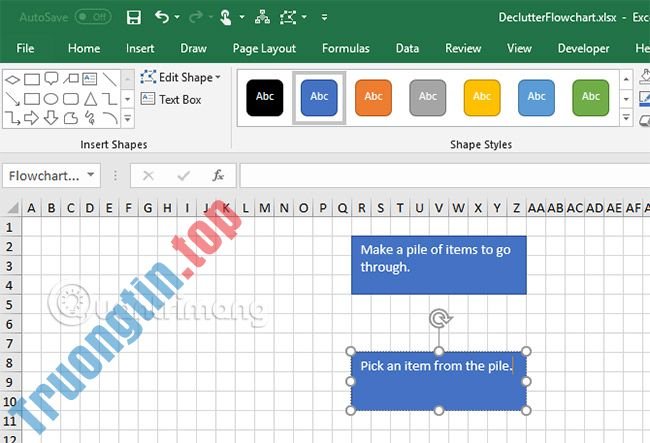Screen dimensions: 650x443
Task: Click the formula bar Cancel X button
Action: 148,176
